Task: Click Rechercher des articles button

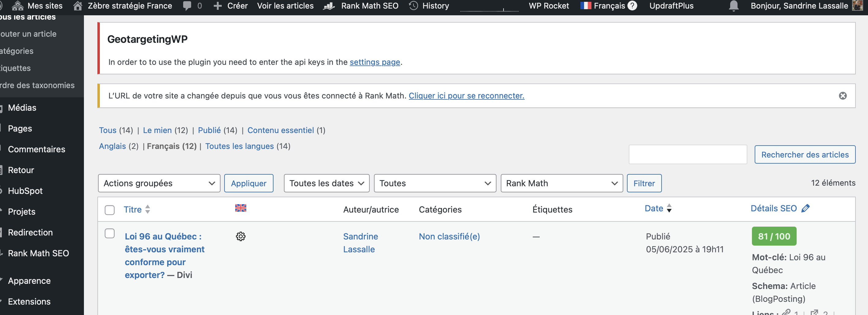Action: pyautogui.click(x=805, y=155)
